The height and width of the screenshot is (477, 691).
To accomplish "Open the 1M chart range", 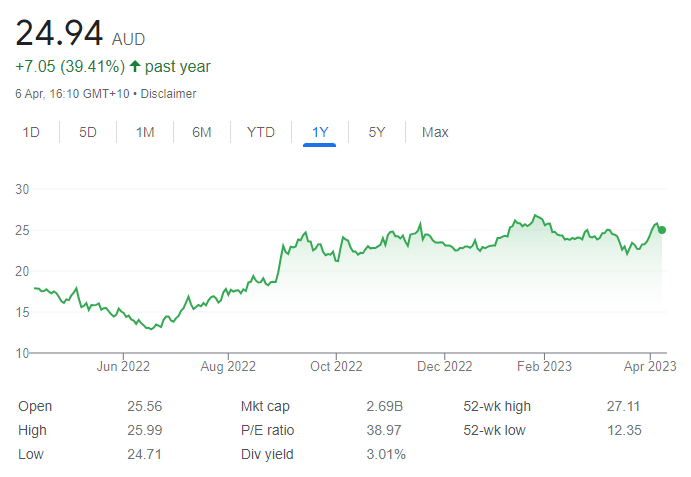I will (x=145, y=132).
